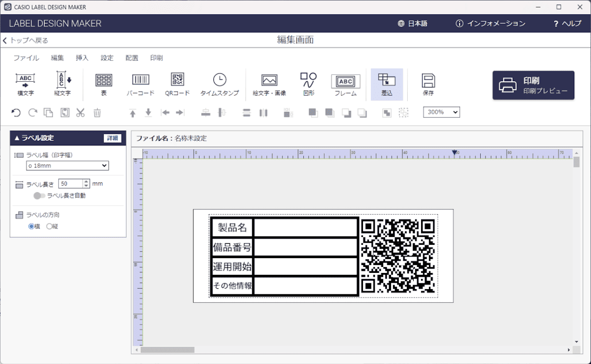Open the ファイル menu
Screen dimensions: 591x364
[26, 58]
